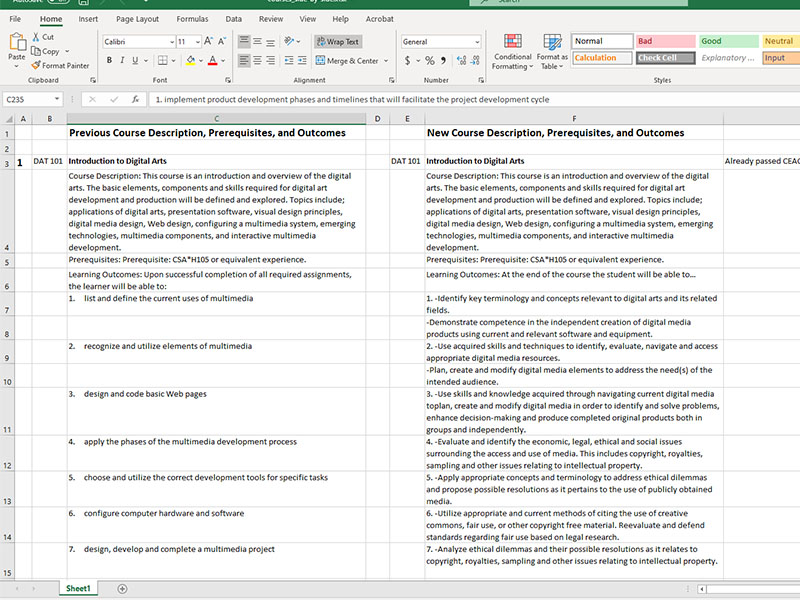Screen dimensions: 800x600
Task: Click Increase Indent icon
Action: click(x=302, y=60)
